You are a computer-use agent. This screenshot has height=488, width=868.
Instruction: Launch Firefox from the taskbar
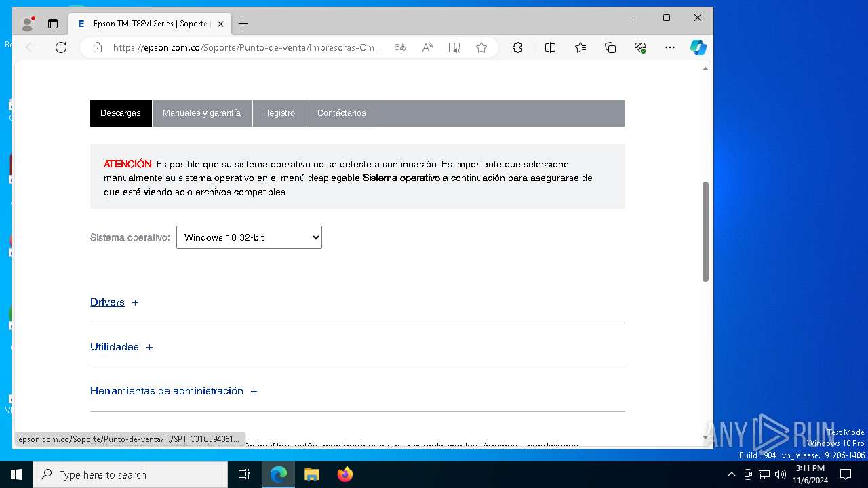coord(345,474)
